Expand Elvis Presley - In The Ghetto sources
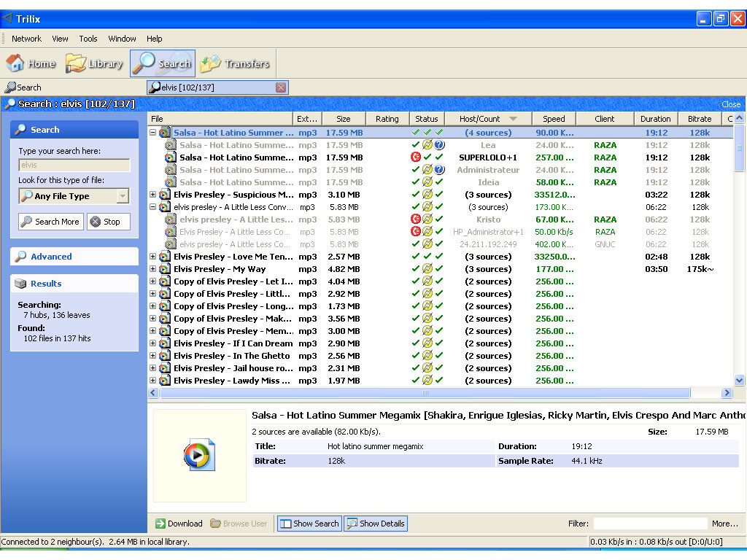This screenshot has width=747, height=560. [153, 355]
